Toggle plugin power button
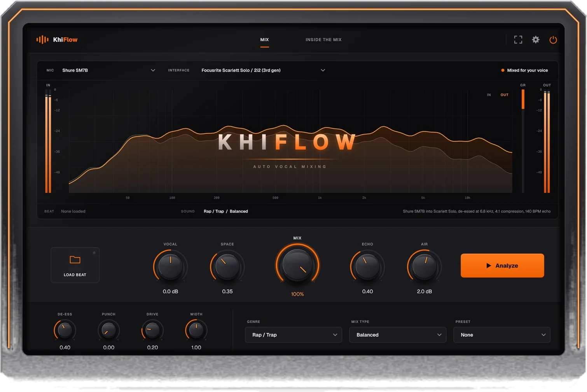 553,40
